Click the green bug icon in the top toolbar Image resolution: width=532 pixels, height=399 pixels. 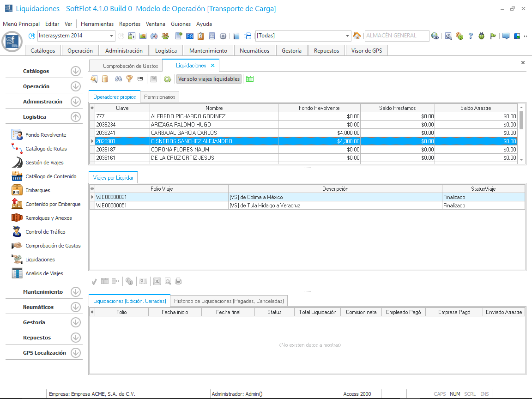click(481, 36)
